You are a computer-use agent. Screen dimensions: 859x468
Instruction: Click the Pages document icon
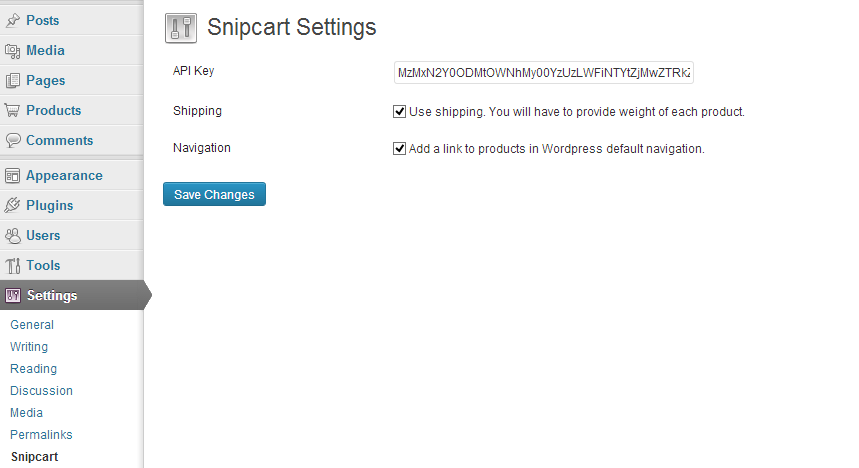[13, 81]
